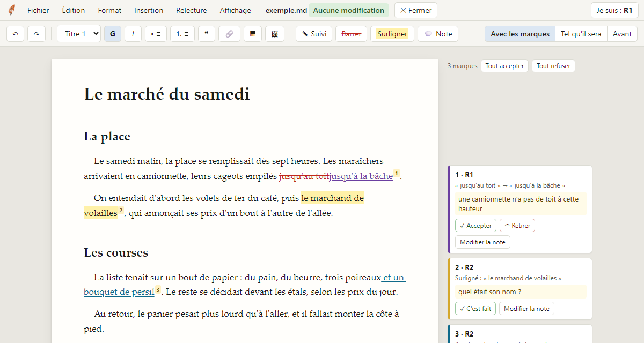Click Retirer on change 1

tap(517, 226)
